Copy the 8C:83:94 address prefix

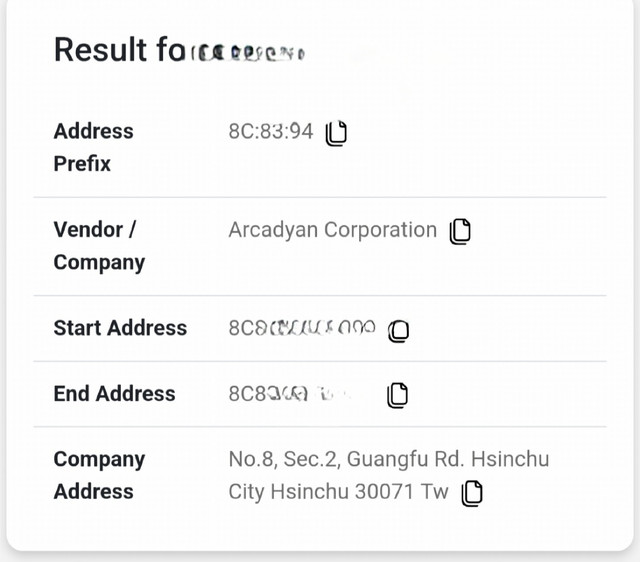[336, 133]
